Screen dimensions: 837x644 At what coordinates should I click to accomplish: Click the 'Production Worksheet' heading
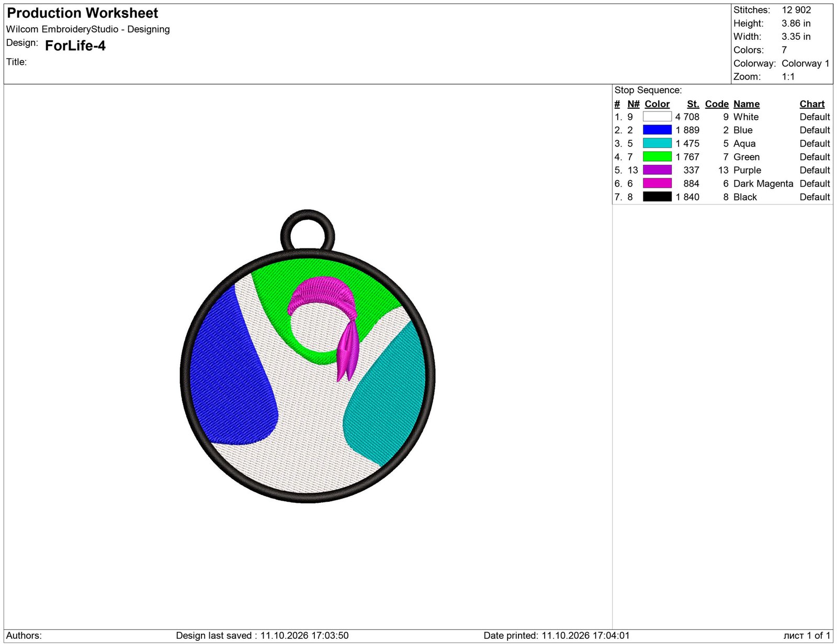[83, 13]
